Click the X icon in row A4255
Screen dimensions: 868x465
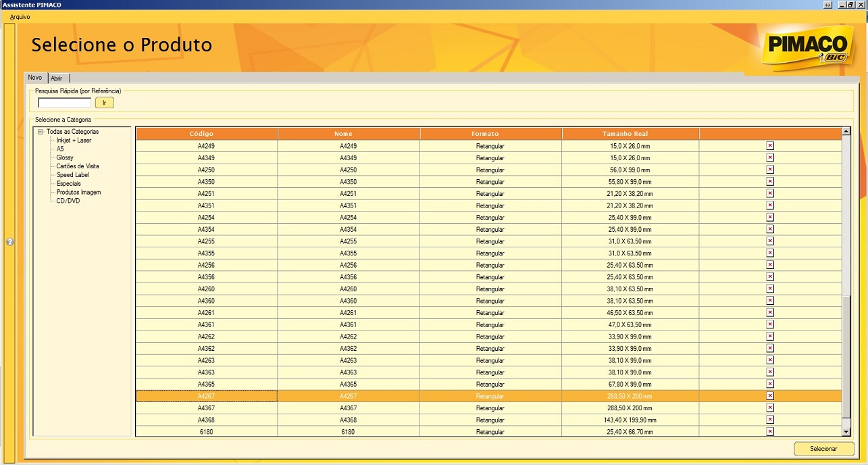tap(770, 241)
